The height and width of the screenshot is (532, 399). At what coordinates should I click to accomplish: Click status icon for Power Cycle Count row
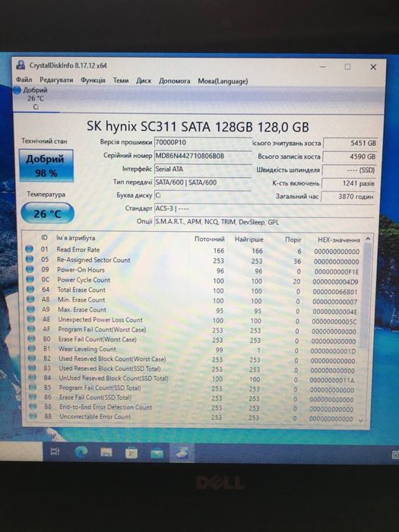(30, 279)
